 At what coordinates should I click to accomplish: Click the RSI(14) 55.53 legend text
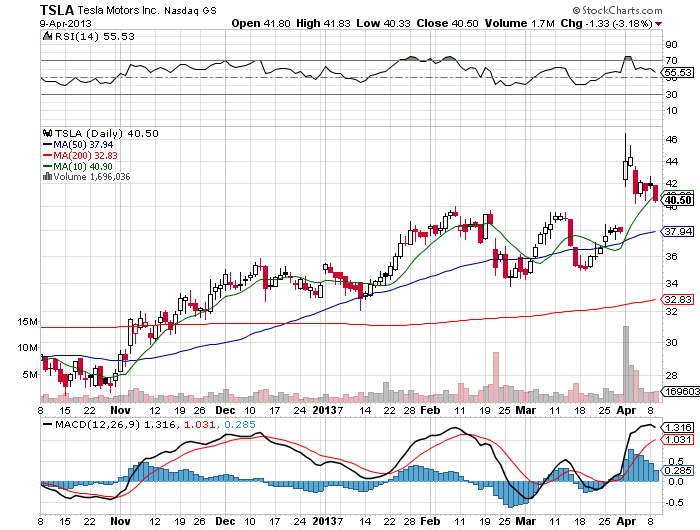(x=95, y=37)
